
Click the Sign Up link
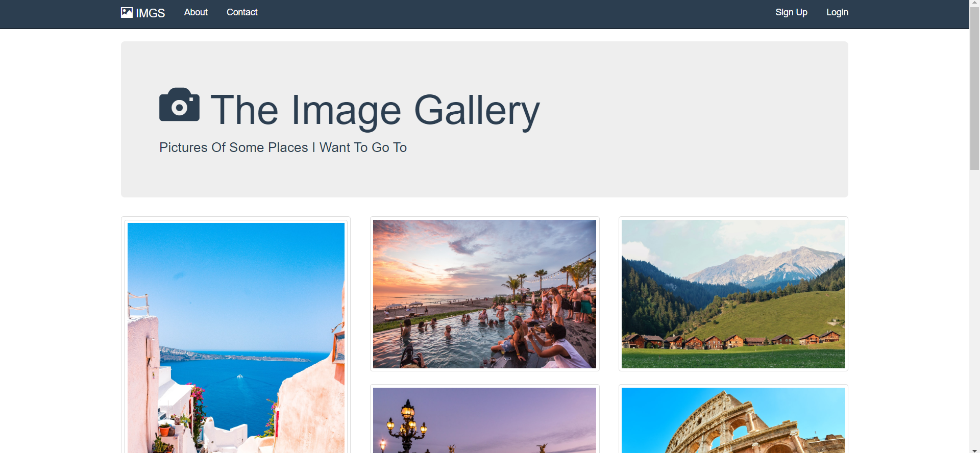coord(791,12)
